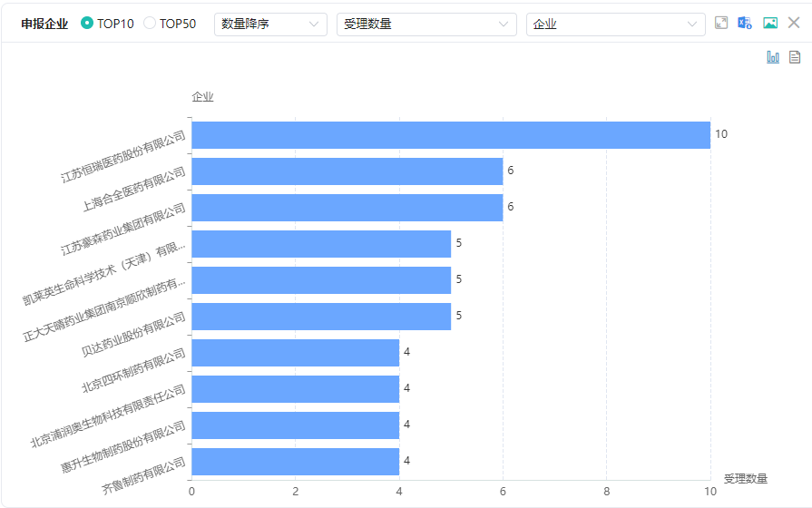This screenshot has width=812, height=508.
Task: Click the 江苏豪森药业集团有限公司 axis label
Action: tap(123, 229)
